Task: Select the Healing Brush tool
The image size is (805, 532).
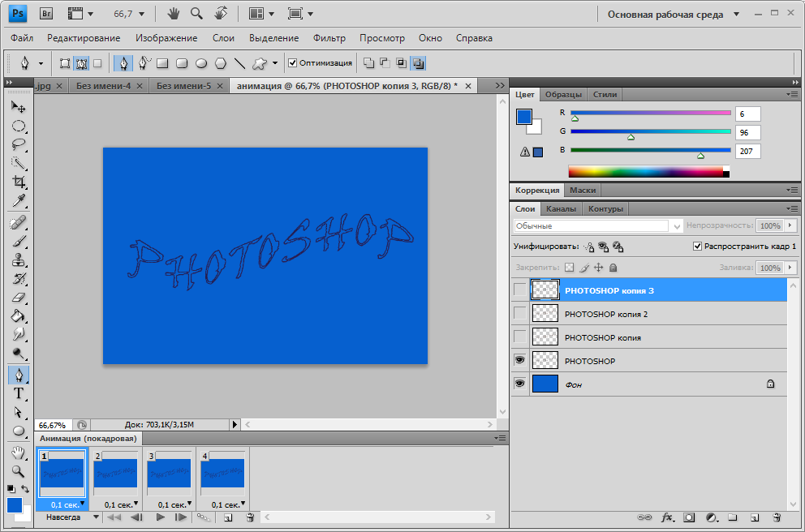Action: point(19,223)
